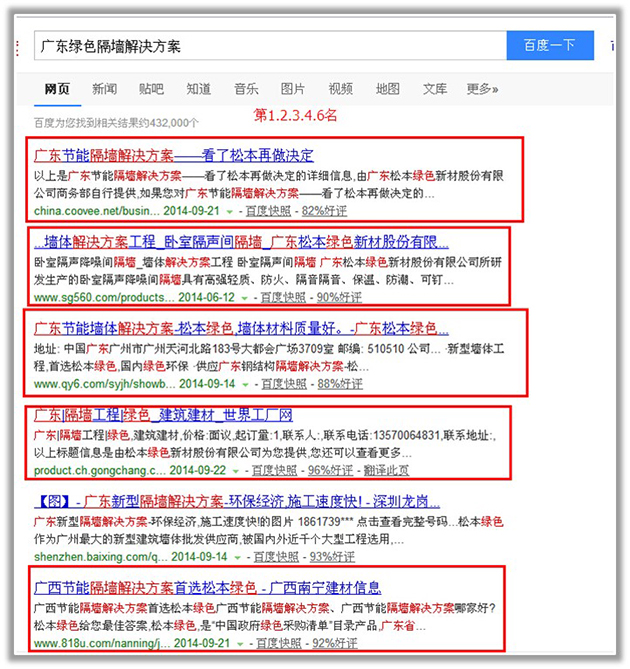Click the 88%好评 rating link
Screen dimensions: 630x669
340,384
